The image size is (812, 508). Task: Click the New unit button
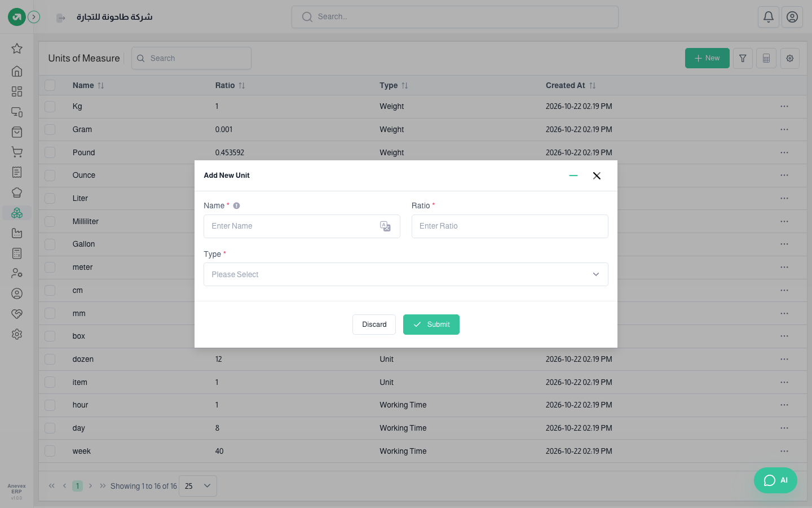click(x=707, y=58)
